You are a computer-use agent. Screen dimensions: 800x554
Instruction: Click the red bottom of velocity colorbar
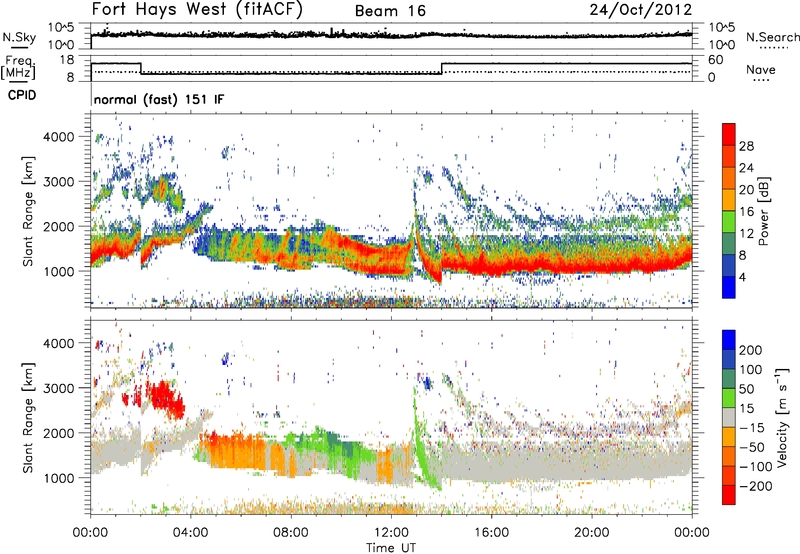pyautogui.click(x=729, y=495)
